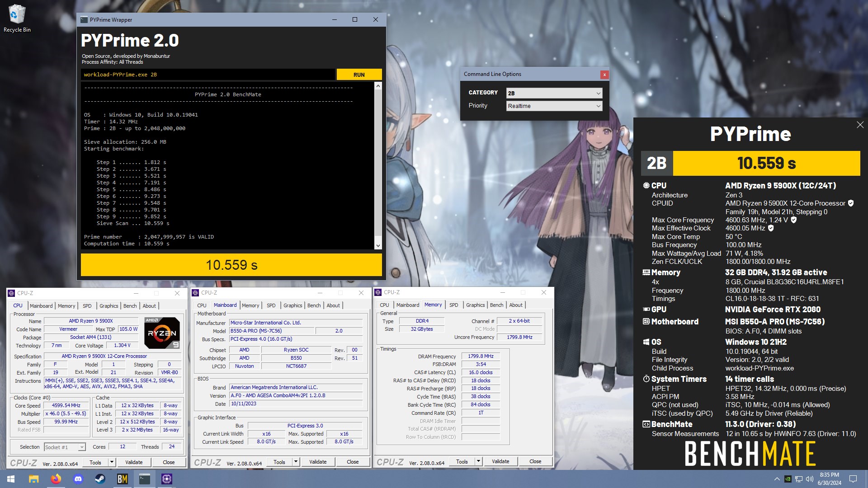Open the Windows Start menu

[11, 479]
